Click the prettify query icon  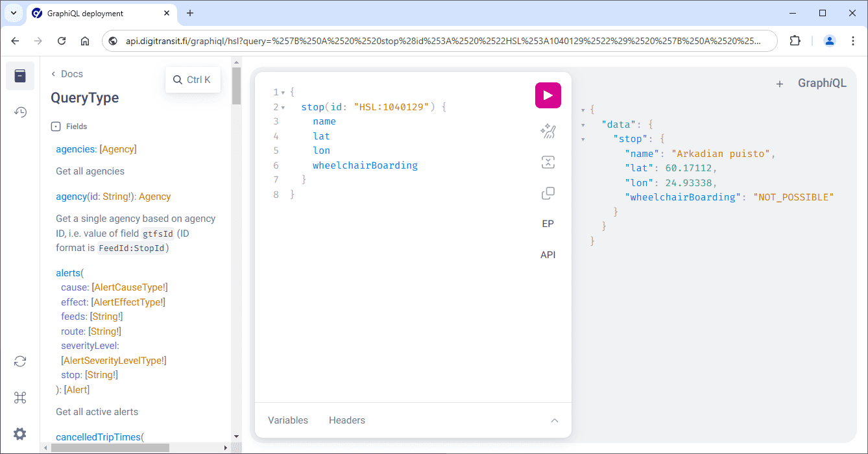click(548, 132)
